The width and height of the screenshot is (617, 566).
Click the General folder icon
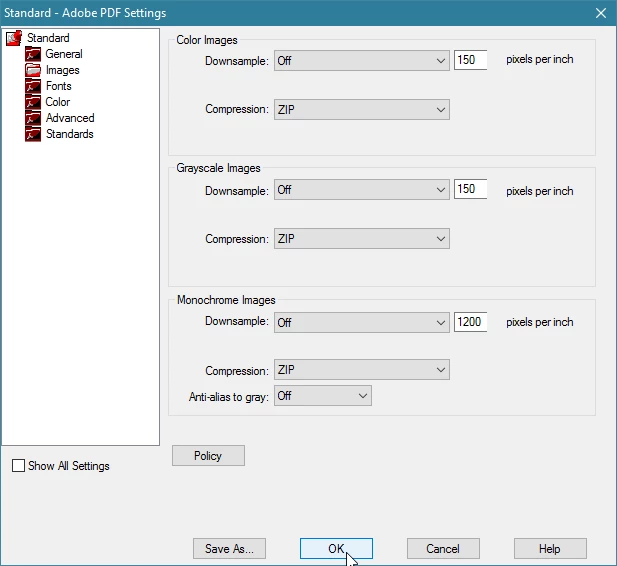click(33, 54)
